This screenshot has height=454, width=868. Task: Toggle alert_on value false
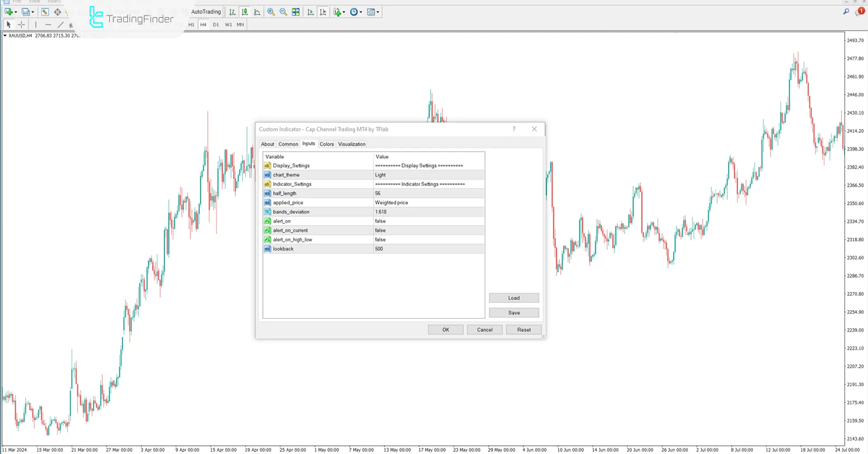tap(428, 221)
